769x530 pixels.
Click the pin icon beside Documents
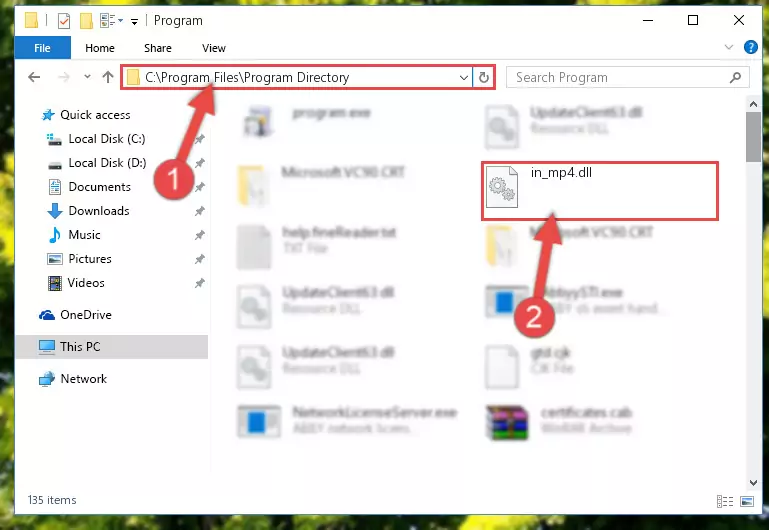click(199, 187)
